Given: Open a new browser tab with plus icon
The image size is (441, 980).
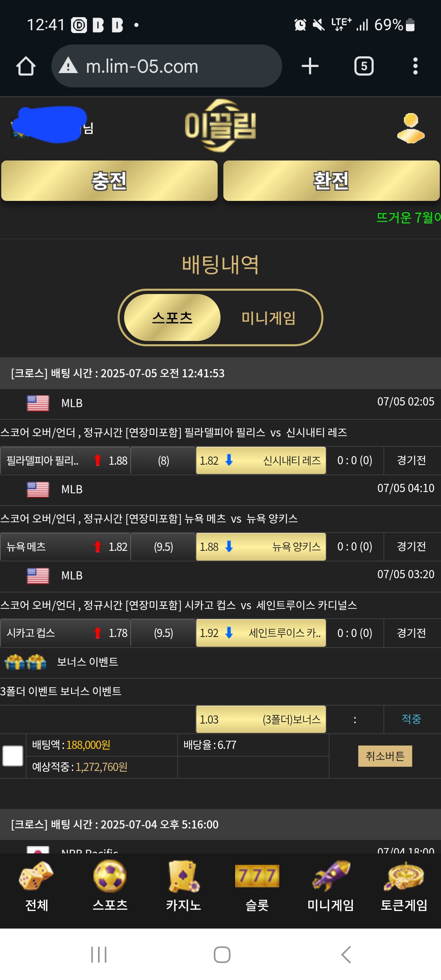Looking at the screenshot, I should click(x=310, y=66).
